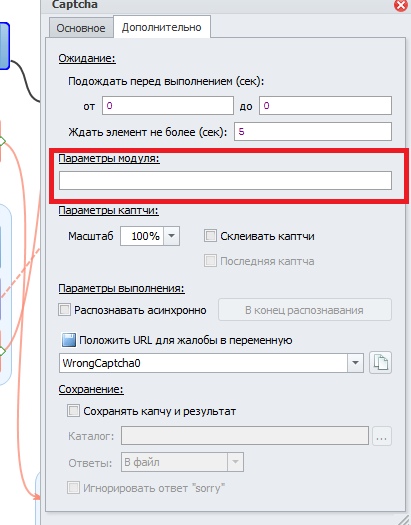Close the Captcha dialog
411x525 pixels.
(401, 5)
